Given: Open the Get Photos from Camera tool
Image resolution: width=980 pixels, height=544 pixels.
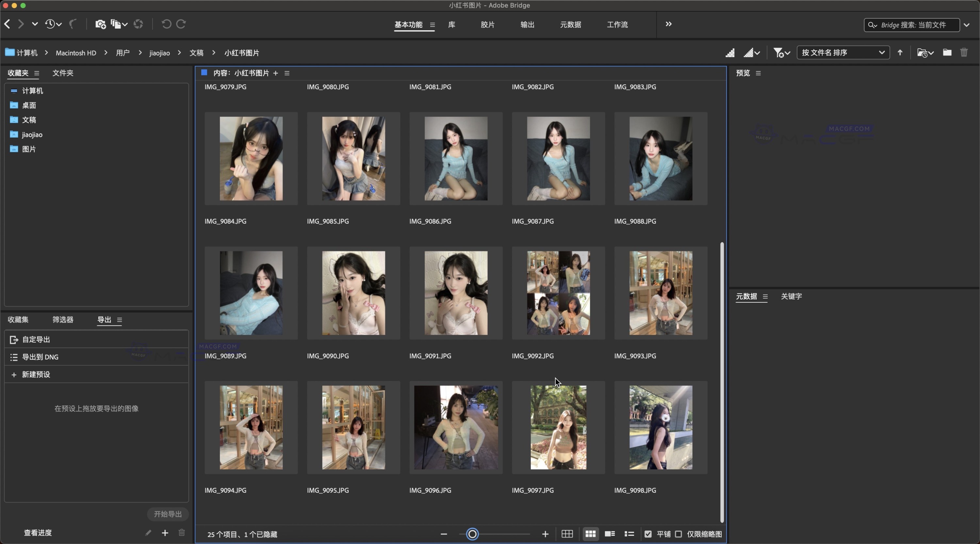Looking at the screenshot, I should tap(100, 24).
